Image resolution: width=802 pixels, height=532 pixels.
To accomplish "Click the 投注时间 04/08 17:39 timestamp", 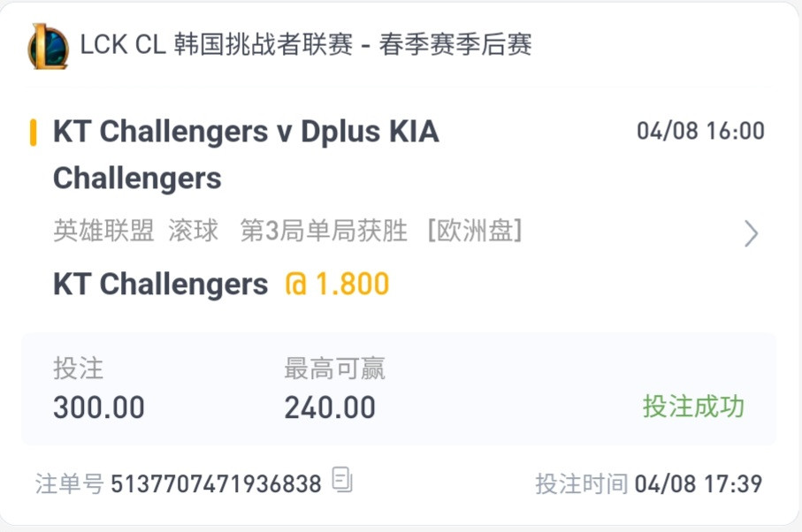I will pyautogui.click(x=648, y=483).
